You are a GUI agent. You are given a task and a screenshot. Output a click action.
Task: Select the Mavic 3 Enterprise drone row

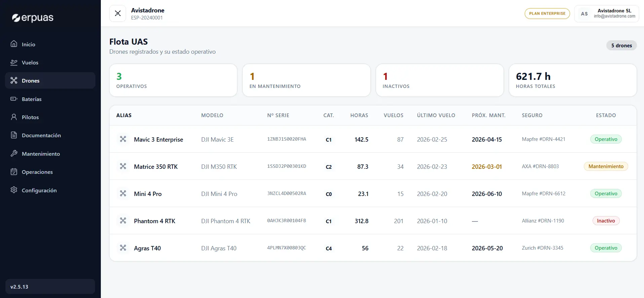(x=158, y=139)
